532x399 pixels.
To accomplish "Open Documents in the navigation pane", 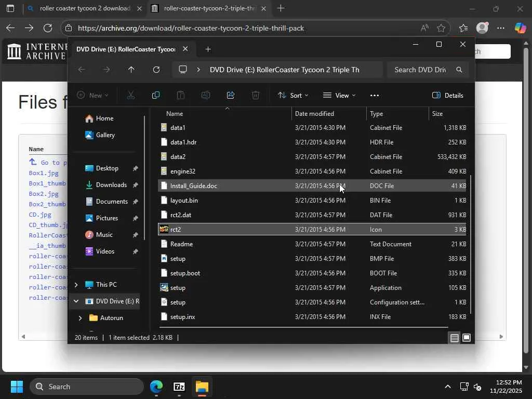I will [x=106, y=202].
